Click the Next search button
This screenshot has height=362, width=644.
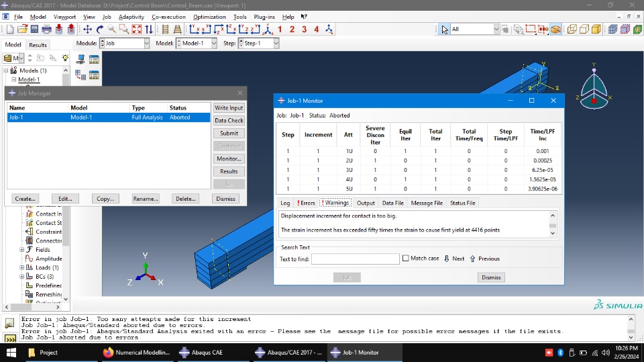coord(454,259)
